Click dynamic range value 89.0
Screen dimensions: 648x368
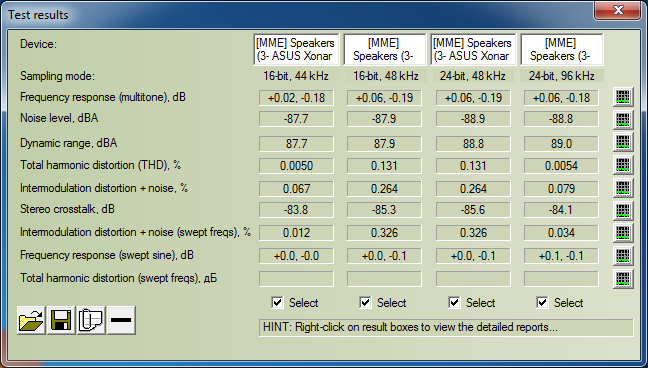coord(561,144)
